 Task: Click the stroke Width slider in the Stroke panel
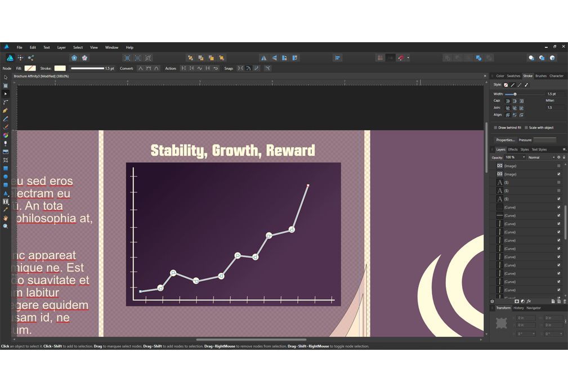[524, 94]
